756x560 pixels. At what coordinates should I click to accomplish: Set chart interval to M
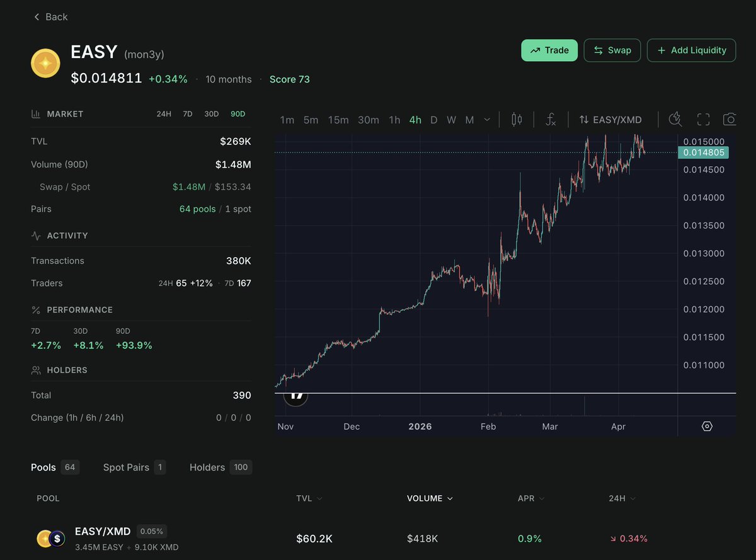click(x=469, y=120)
